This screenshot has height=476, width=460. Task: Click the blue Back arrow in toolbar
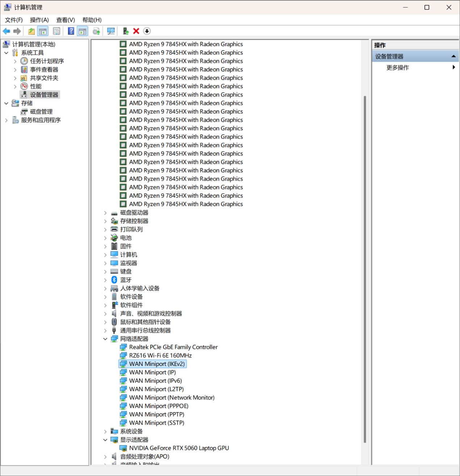pos(7,31)
